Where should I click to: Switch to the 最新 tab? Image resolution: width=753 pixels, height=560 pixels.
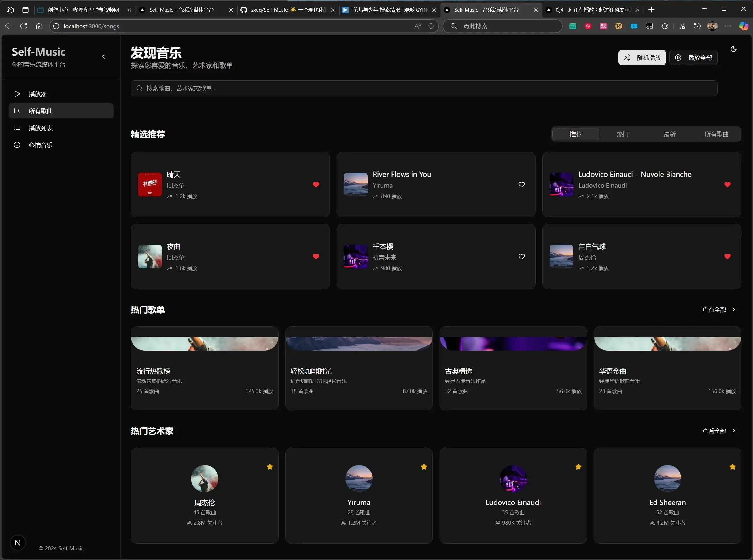pos(669,134)
